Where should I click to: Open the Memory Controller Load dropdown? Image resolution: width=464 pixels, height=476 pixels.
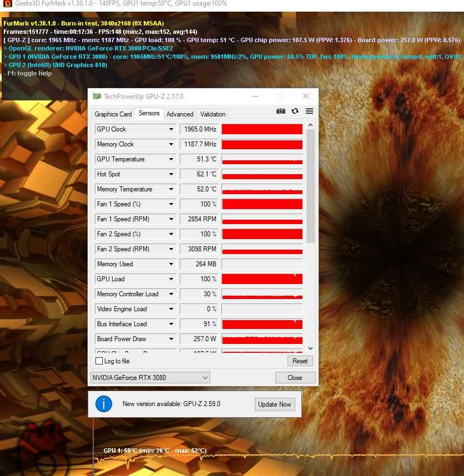(x=172, y=294)
